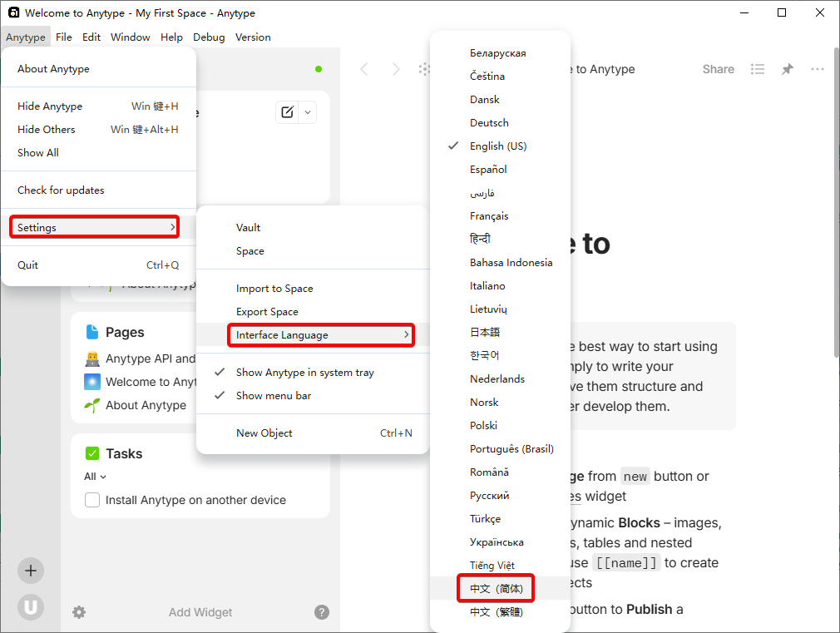Open the Edit menu
The image size is (840, 633).
(91, 37)
